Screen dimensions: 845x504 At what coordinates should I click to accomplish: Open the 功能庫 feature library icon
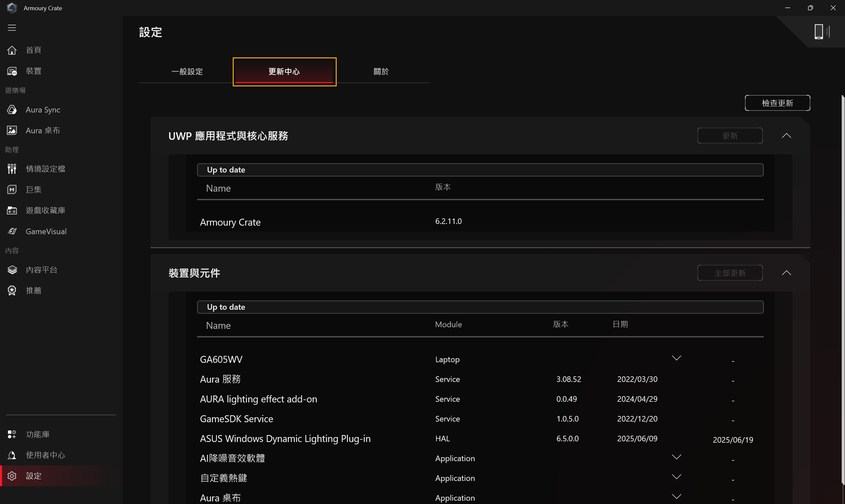[x=12, y=434]
